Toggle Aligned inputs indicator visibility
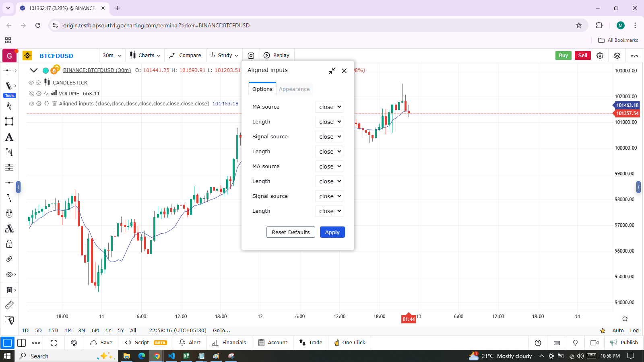 point(31,103)
